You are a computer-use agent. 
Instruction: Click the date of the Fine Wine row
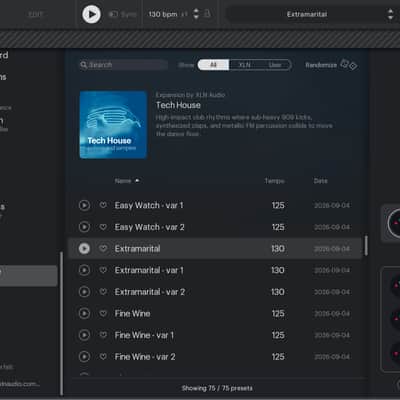click(x=332, y=314)
